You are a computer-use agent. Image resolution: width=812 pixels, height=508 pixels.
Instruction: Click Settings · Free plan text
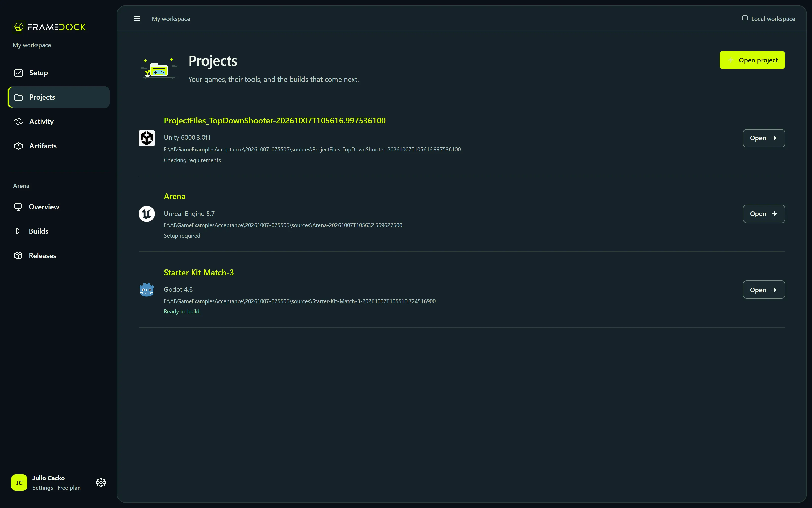56,488
